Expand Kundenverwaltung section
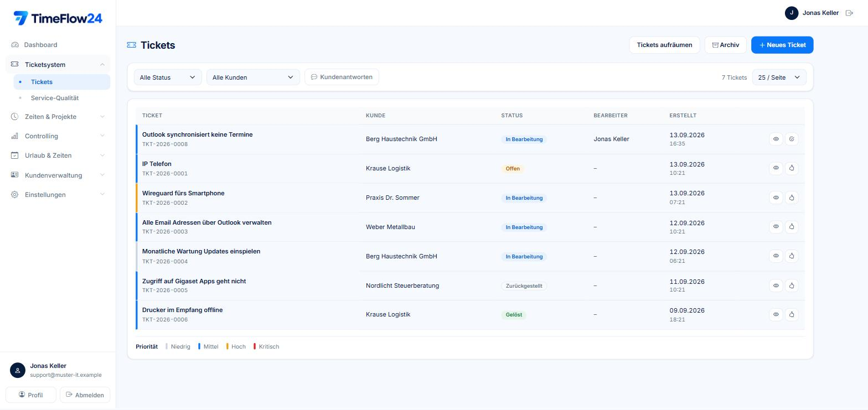Image resolution: width=868 pixels, height=410 pixels. [58, 175]
